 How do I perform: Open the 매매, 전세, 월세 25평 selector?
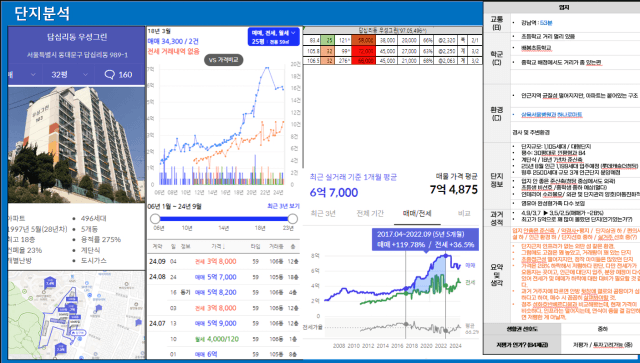[x=273, y=37]
